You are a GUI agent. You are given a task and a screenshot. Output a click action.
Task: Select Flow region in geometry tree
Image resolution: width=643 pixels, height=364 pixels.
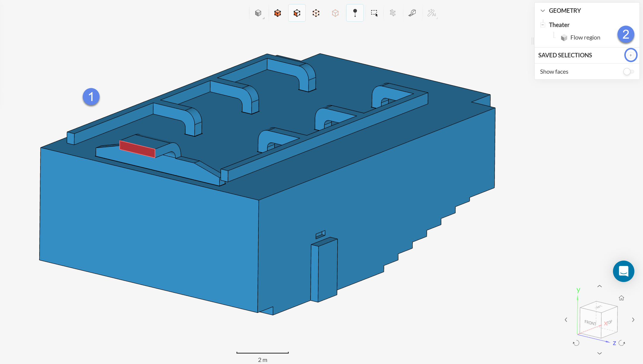click(x=585, y=38)
